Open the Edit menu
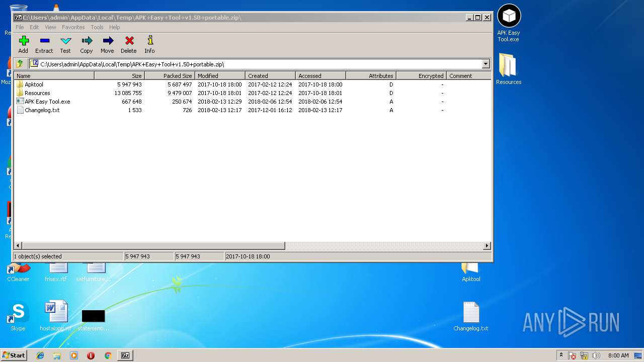The height and width of the screenshot is (362, 644). click(34, 27)
